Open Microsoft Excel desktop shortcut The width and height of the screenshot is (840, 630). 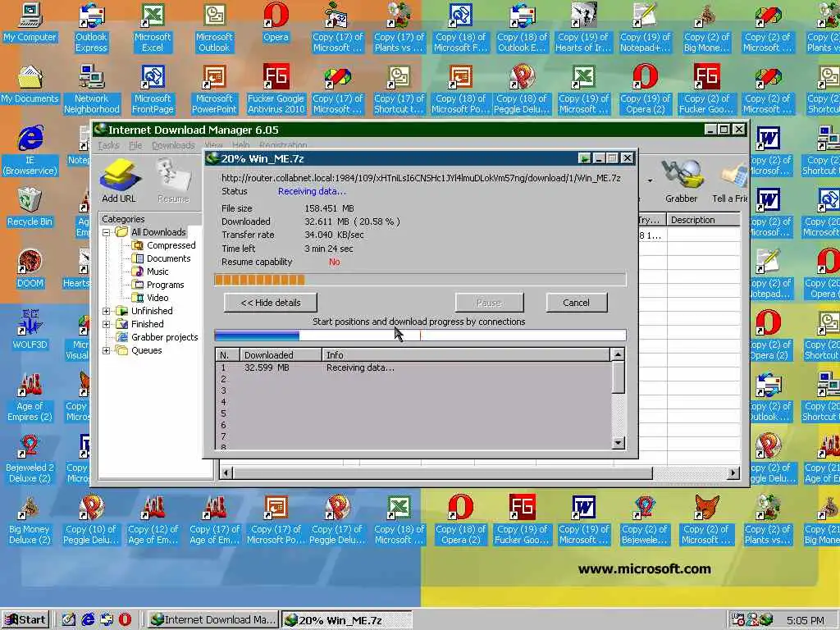point(153,28)
